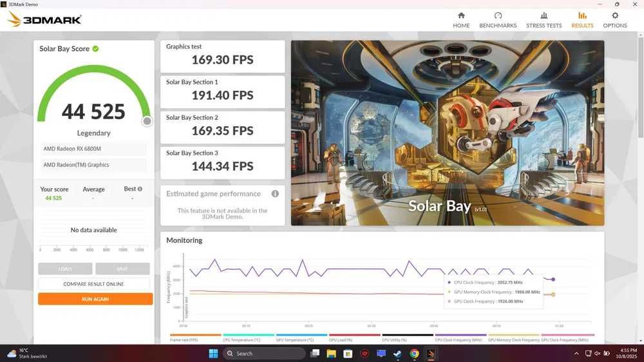Image resolution: width=644 pixels, height=362 pixels.
Task: Click the Solar Bay preview image
Action: click(448, 133)
